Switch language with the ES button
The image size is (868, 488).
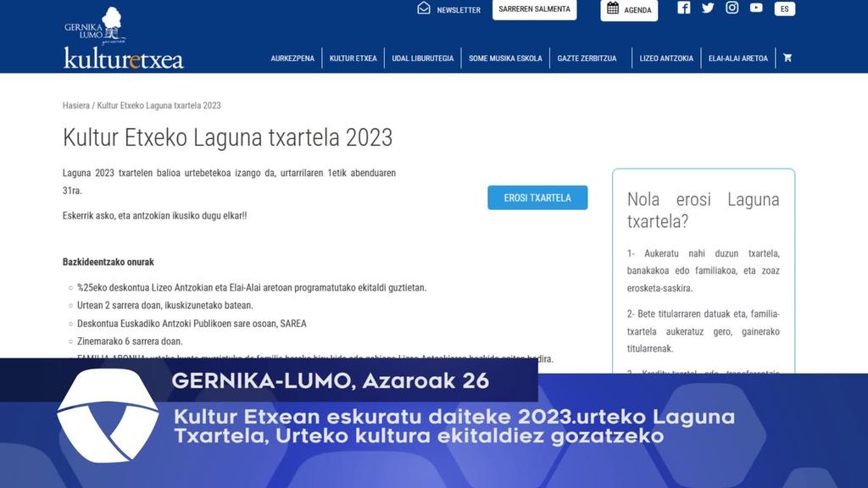tap(784, 8)
